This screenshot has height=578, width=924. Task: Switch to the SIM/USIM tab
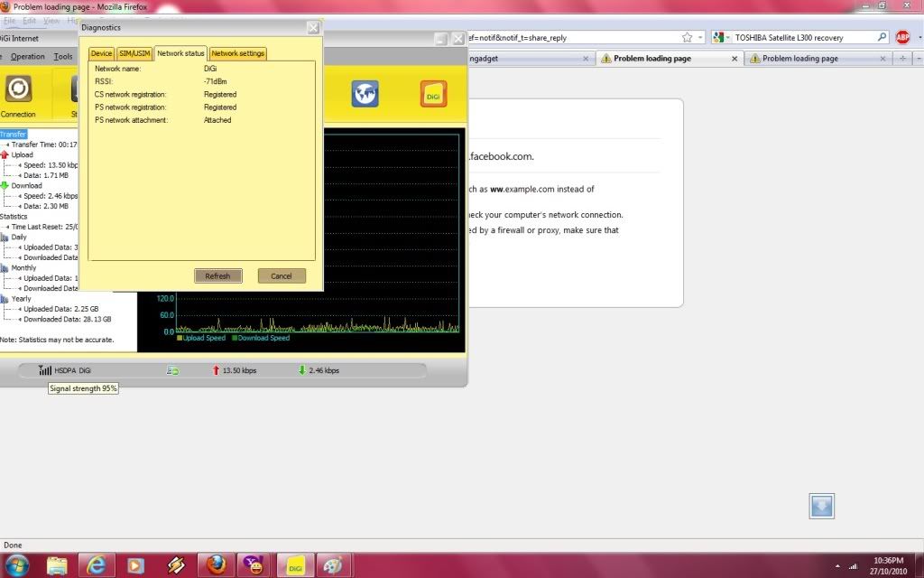(x=134, y=53)
